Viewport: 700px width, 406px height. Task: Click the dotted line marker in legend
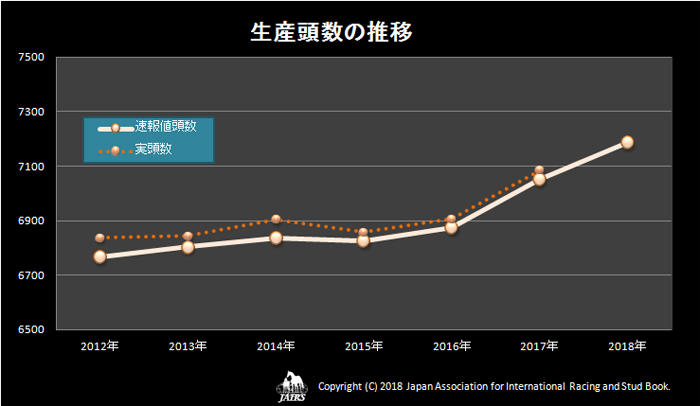tap(115, 151)
